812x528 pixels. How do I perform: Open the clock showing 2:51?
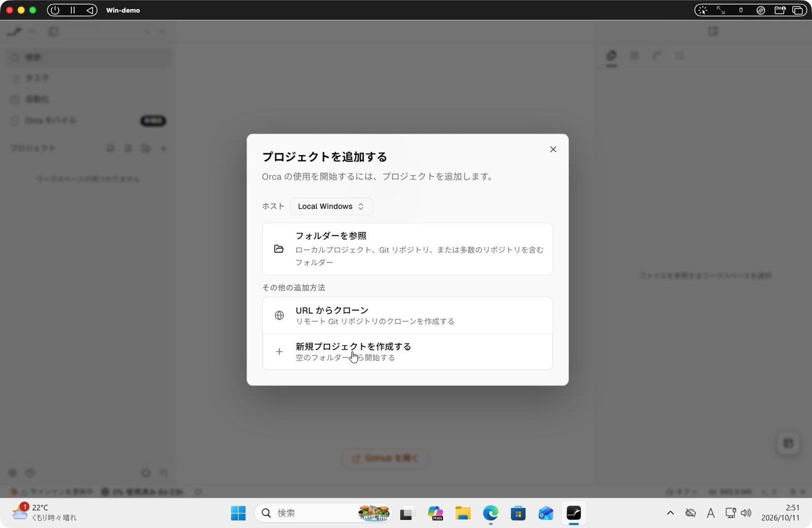pos(781,513)
